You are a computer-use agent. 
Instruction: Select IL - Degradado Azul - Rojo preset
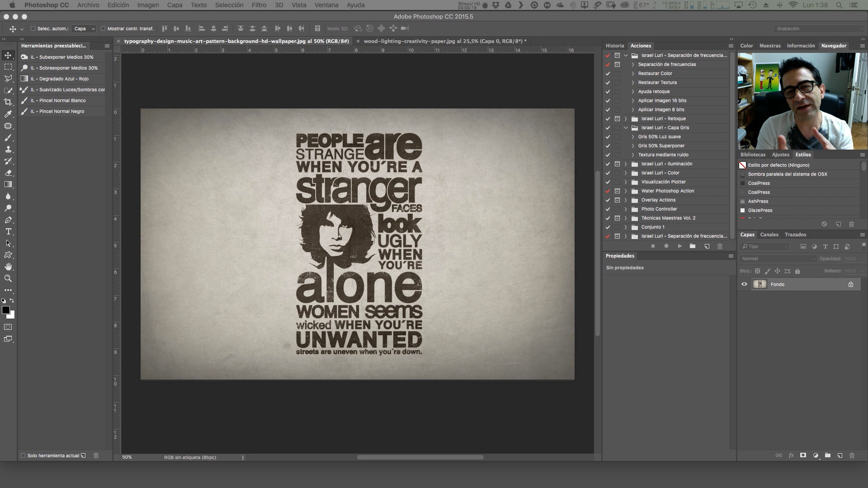63,79
